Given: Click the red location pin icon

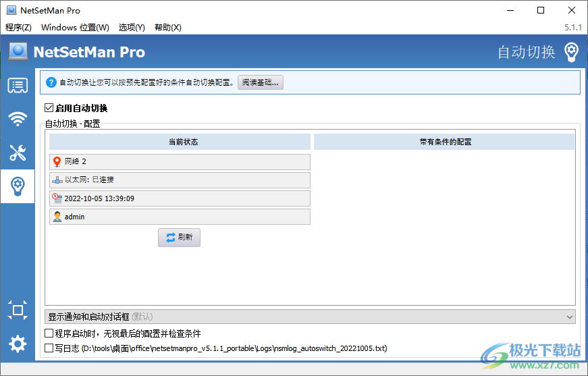Looking at the screenshot, I should click(57, 161).
